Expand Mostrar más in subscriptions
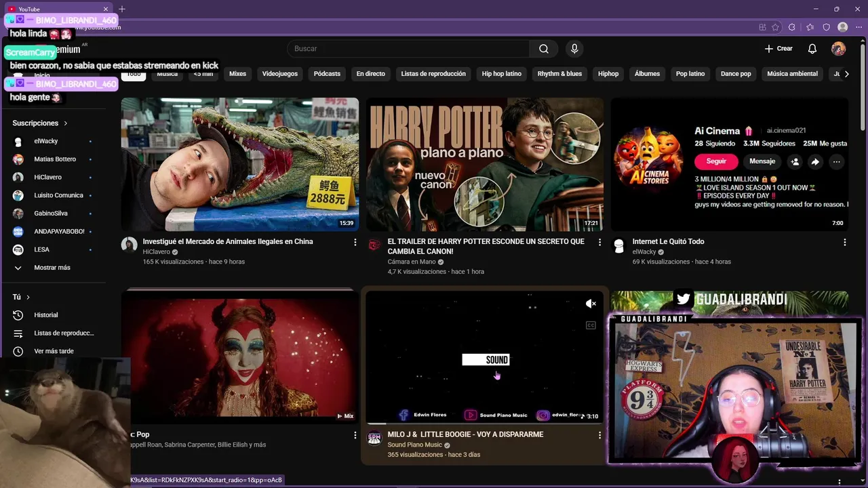Screen dimensions: 868x488 click(53, 268)
